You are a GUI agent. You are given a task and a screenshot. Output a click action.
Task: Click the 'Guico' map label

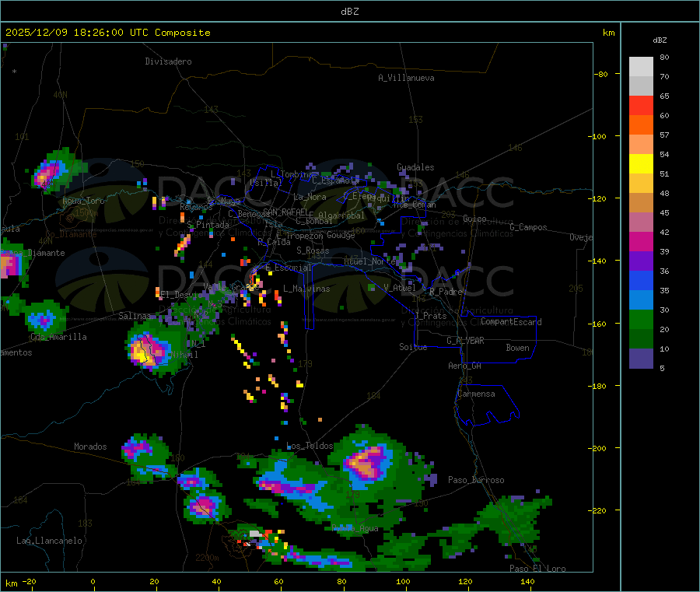click(x=474, y=219)
